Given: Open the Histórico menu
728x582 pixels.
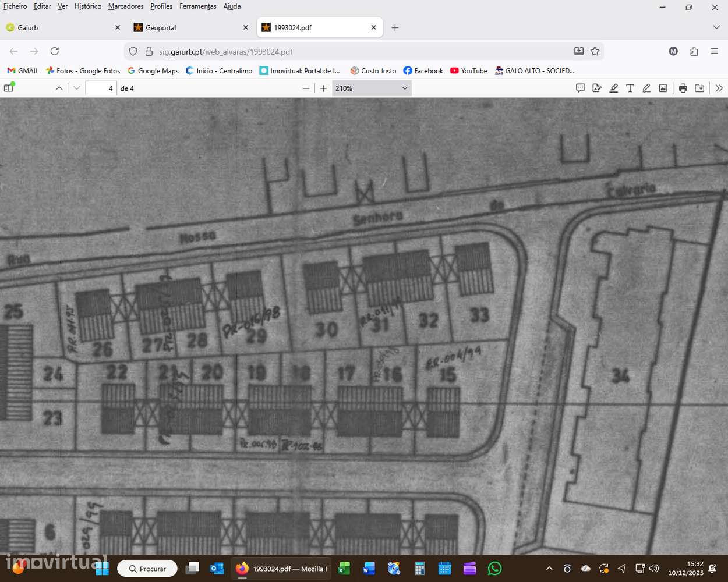Looking at the screenshot, I should click(x=88, y=6).
